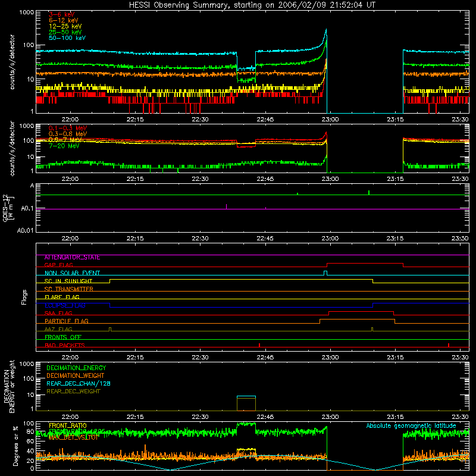
Task: Click the A0.1 tick label on GOES panel
Action: click(x=27, y=209)
